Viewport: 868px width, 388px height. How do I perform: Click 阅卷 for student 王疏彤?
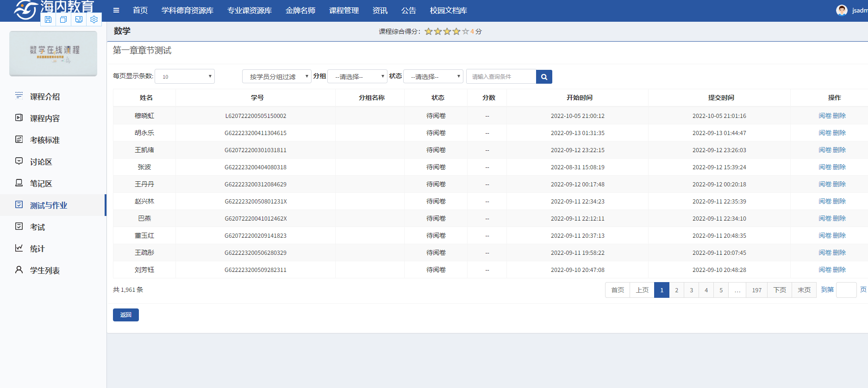point(825,253)
